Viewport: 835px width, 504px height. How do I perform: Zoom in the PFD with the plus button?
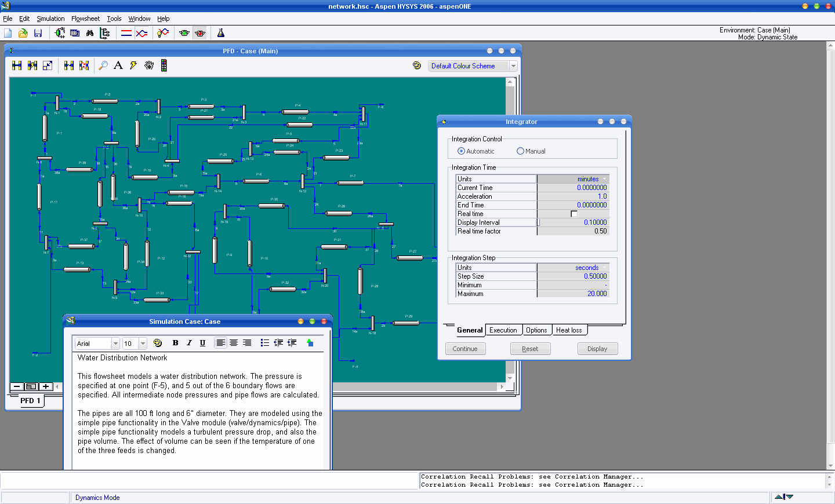(46, 386)
